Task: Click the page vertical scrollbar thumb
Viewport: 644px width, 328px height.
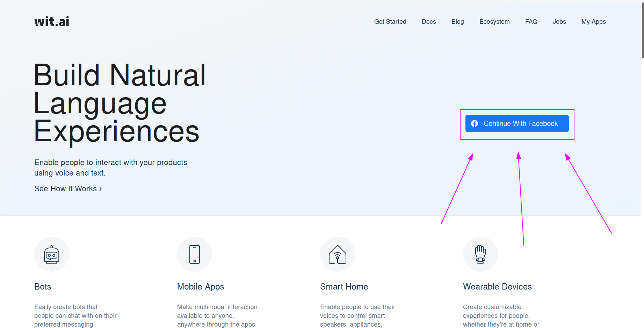Action: [x=643, y=31]
